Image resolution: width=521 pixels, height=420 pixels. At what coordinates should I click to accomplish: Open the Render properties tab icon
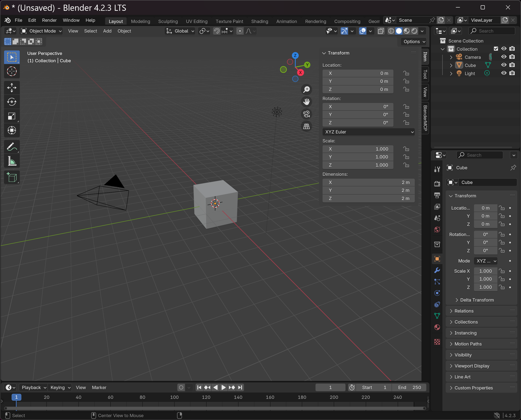[x=437, y=184]
